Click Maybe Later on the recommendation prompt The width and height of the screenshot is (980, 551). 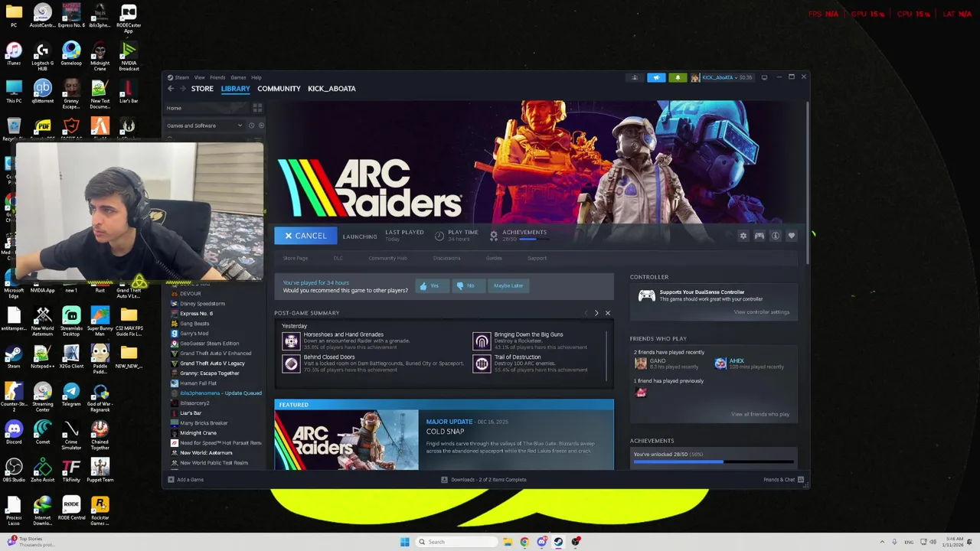tap(508, 285)
